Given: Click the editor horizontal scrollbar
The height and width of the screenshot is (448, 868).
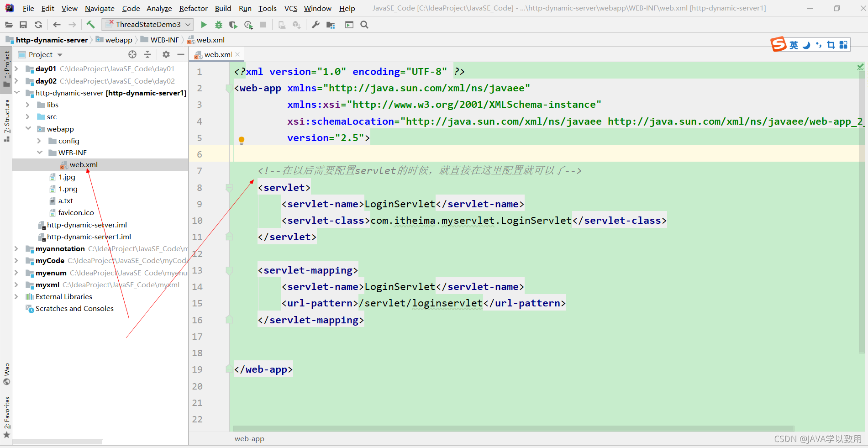Looking at the screenshot, I should pyautogui.click(x=514, y=428).
